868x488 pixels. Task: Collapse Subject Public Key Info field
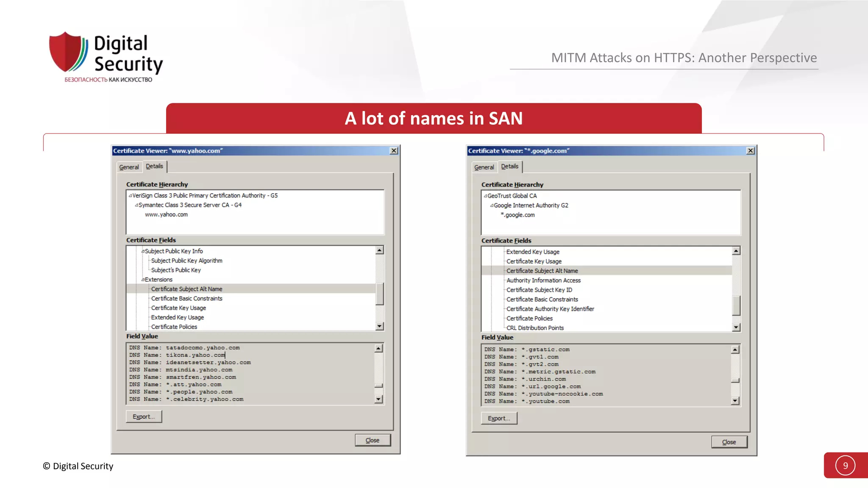[x=143, y=251]
